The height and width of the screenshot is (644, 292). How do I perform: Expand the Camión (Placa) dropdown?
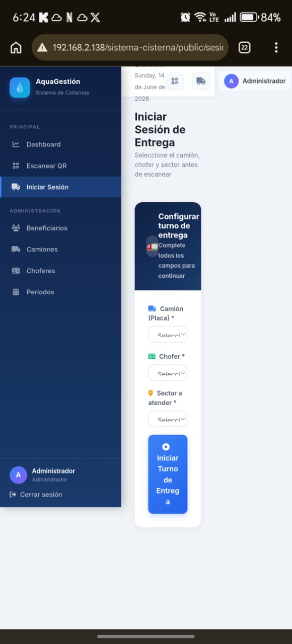point(168,335)
